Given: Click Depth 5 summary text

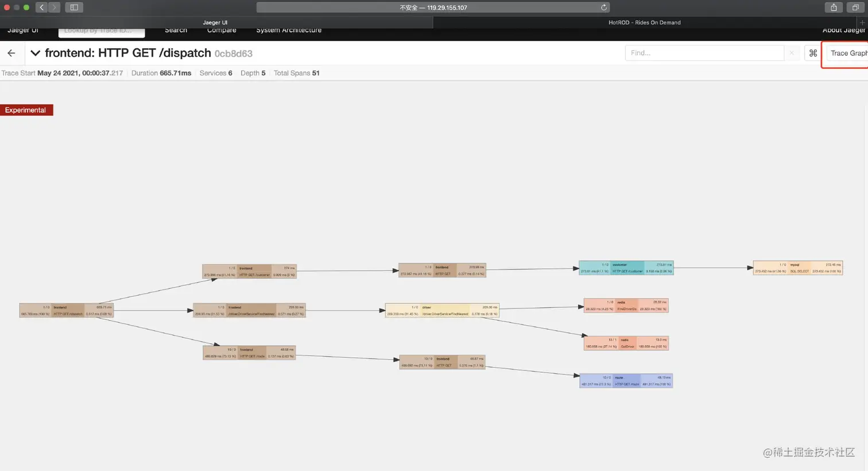Looking at the screenshot, I should click(253, 73).
